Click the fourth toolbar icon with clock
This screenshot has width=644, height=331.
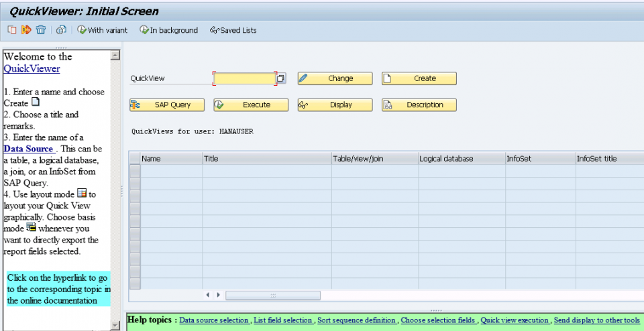pyautogui.click(x=61, y=29)
